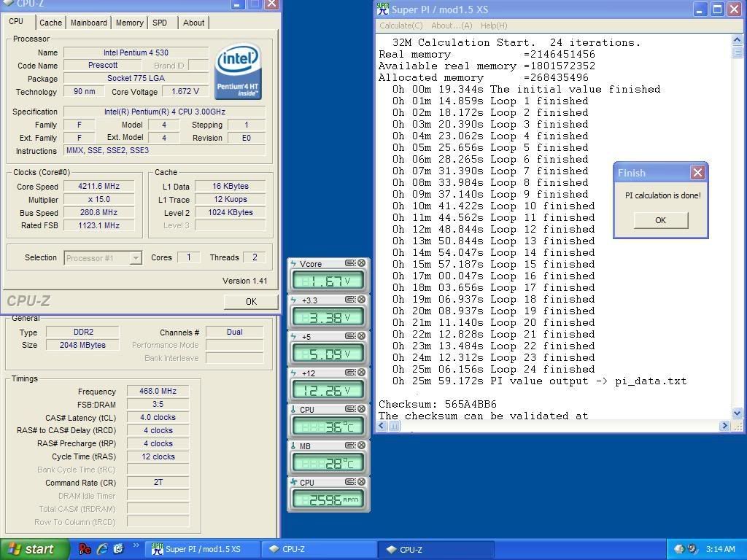Click the CPU fan 2596 RPM readout
Image resolution: width=747 pixels, height=560 pixels.
(x=328, y=499)
